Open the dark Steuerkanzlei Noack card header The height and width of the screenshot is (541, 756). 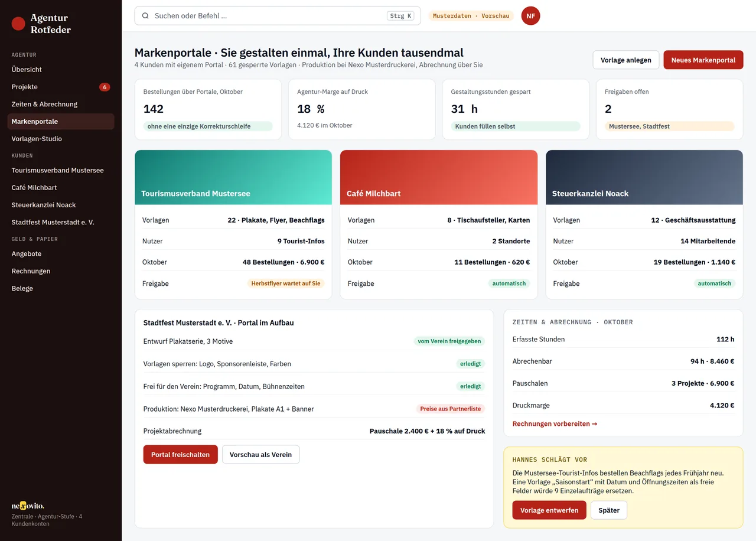644,177
